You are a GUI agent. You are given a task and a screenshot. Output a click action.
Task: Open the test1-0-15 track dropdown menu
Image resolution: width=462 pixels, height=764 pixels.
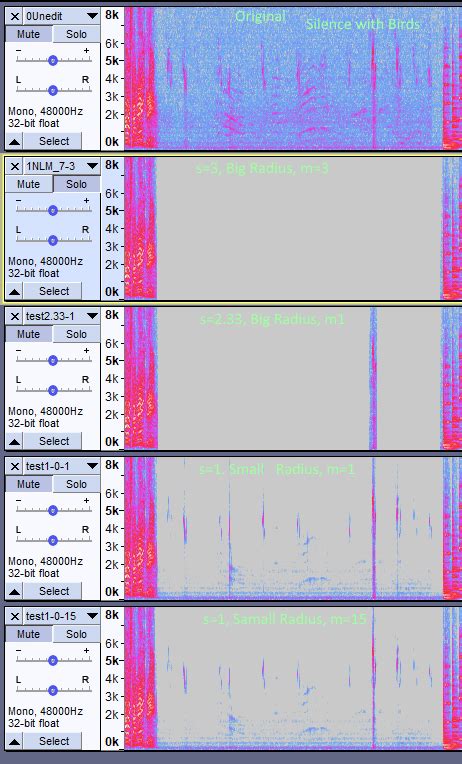(92, 616)
